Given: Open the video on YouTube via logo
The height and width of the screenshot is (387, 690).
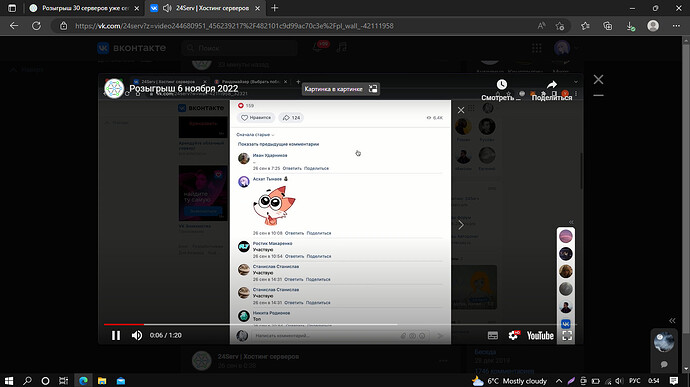Looking at the screenshot, I should tap(540, 335).
